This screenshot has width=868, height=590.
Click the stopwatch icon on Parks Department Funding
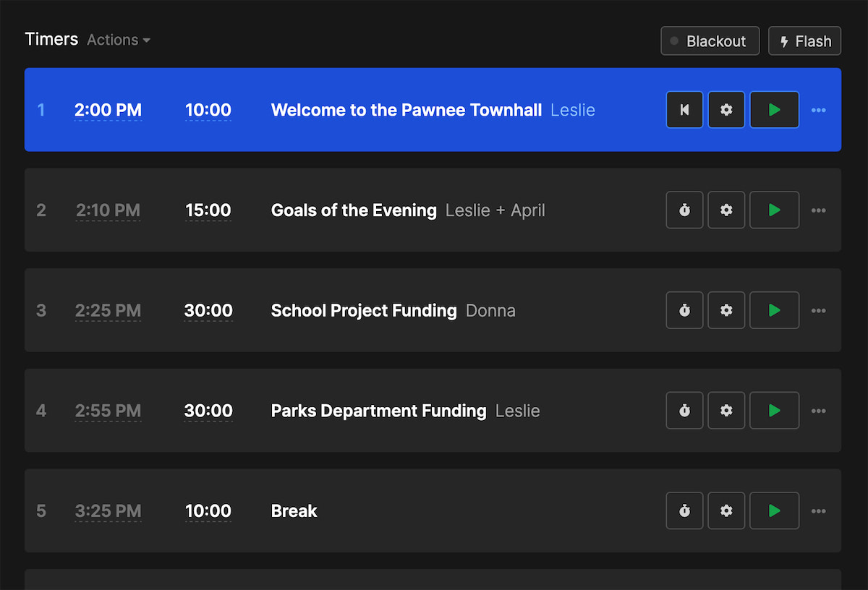(x=684, y=410)
